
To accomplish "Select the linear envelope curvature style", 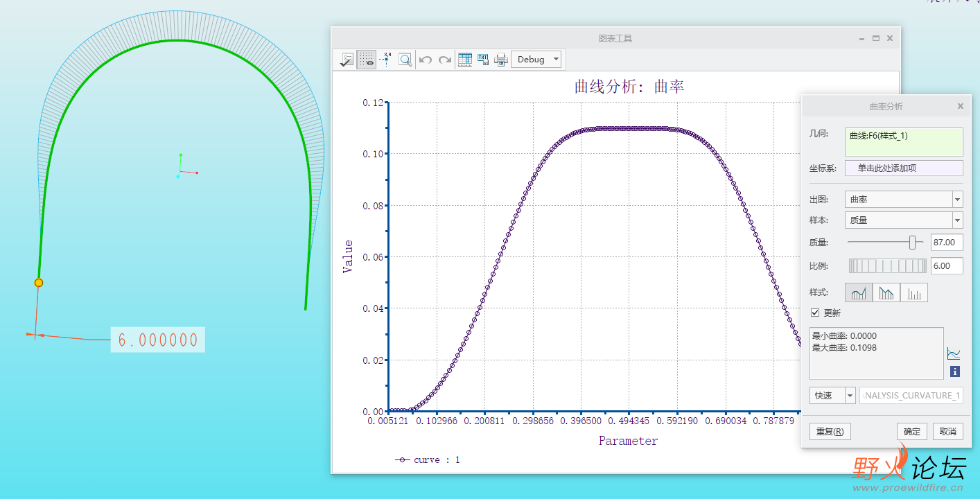I will 886,292.
